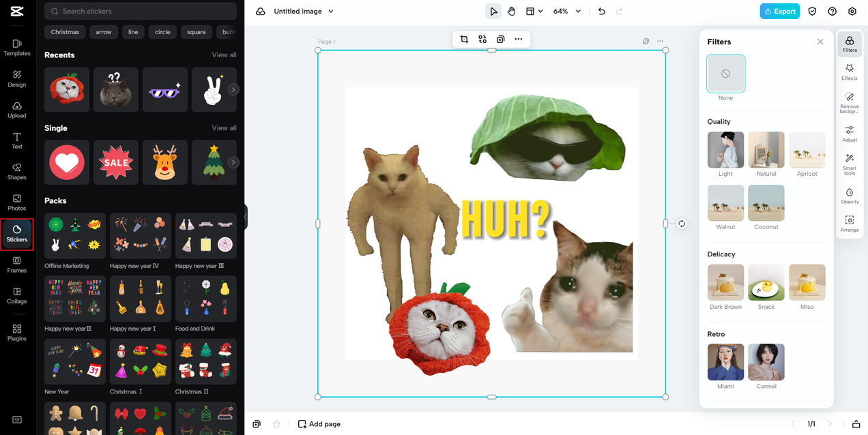Apply the Coconut filter
The width and height of the screenshot is (868, 435).
[766, 203]
